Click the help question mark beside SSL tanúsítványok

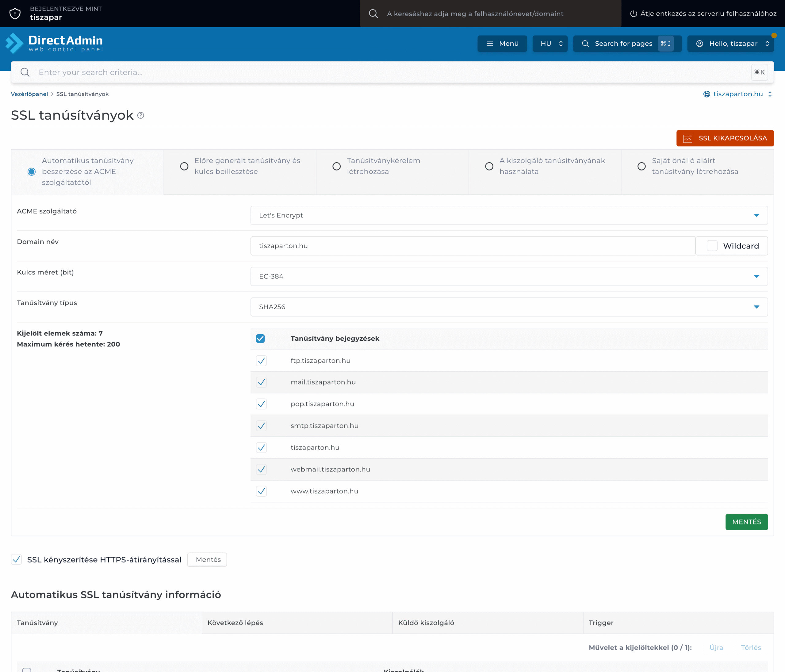coord(140,115)
